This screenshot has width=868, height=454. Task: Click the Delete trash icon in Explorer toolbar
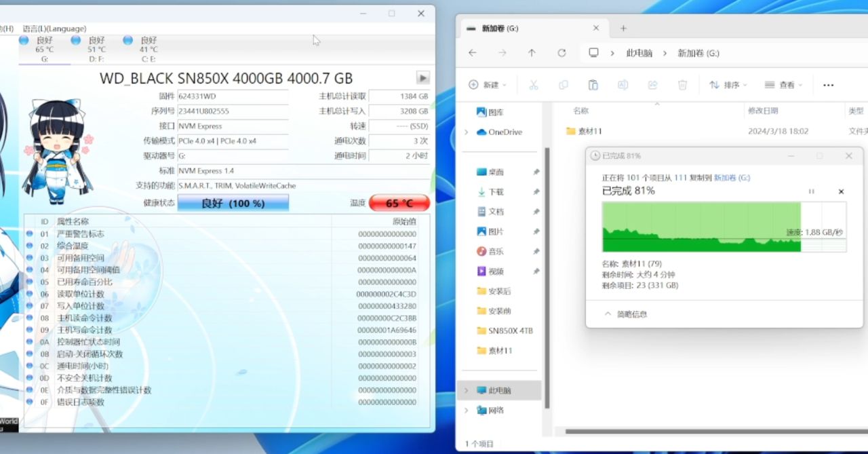[x=683, y=85]
